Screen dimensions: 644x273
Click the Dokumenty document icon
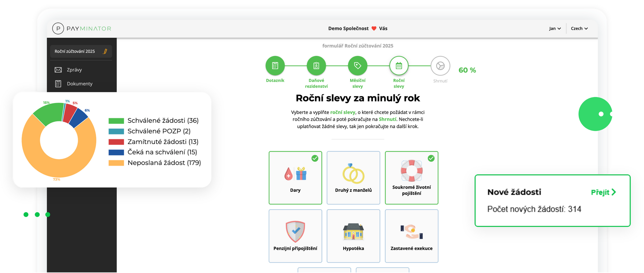58,84
